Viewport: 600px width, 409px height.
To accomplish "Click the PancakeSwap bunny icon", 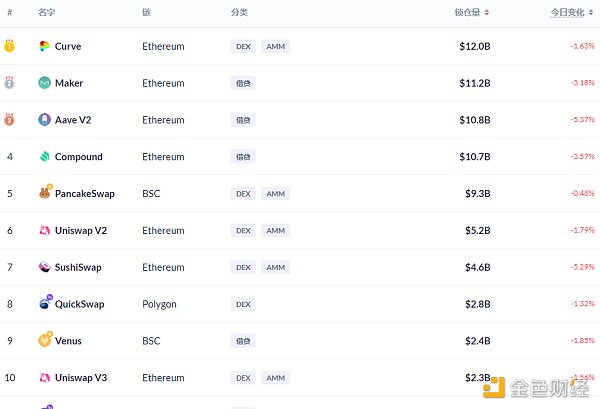I will point(45,192).
